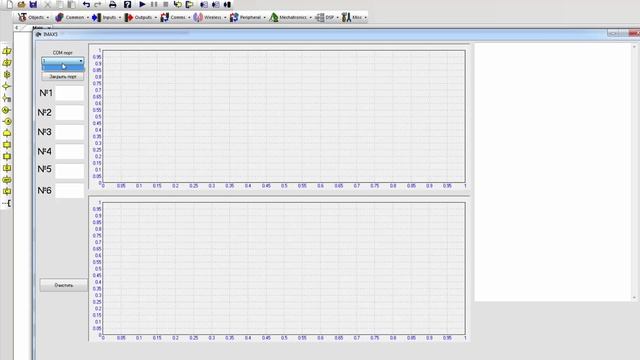Run the simulation with Play
Screen dimensions: 640x360
(x=142, y=4)
